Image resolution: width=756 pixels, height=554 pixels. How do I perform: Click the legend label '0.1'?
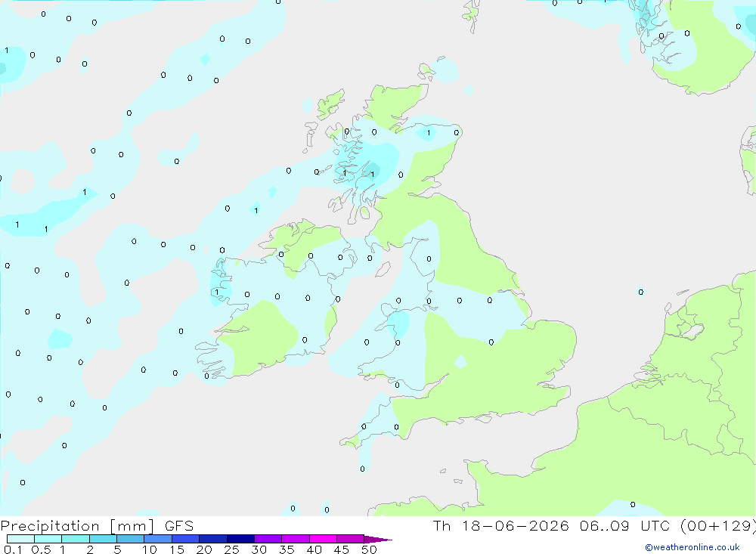(x=13, y=549)
